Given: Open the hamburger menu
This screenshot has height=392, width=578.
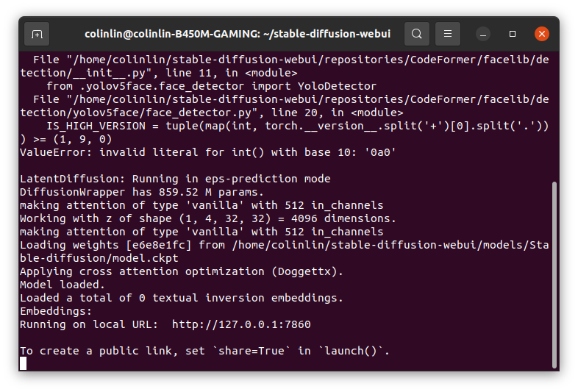Looking at the screenshot, I should 447,34.
